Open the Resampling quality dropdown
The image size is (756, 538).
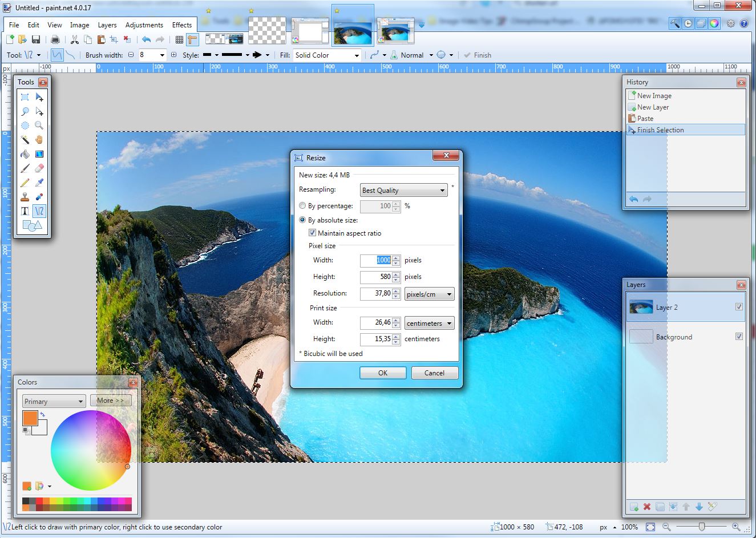click(403, 191)
